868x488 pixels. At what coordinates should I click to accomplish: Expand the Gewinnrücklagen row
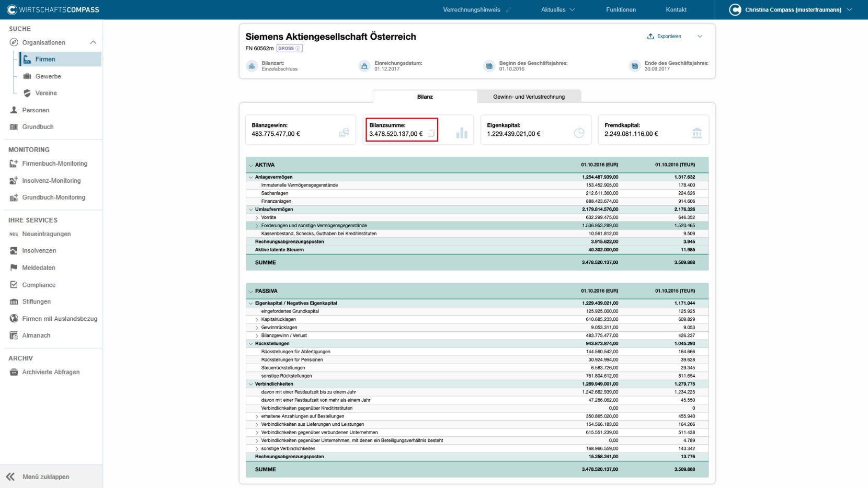coord(257,328)
